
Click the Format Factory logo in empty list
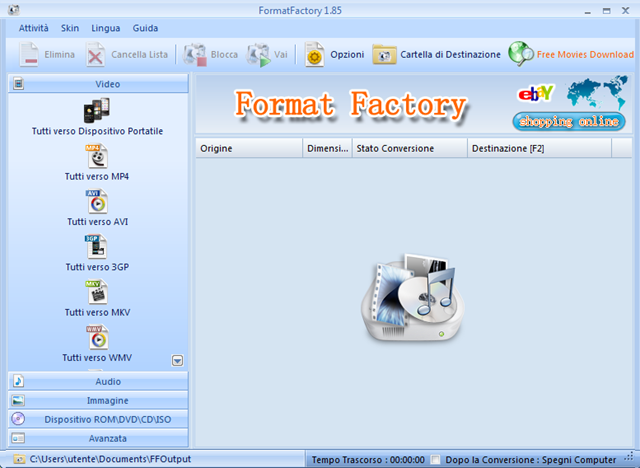point(413,297)
